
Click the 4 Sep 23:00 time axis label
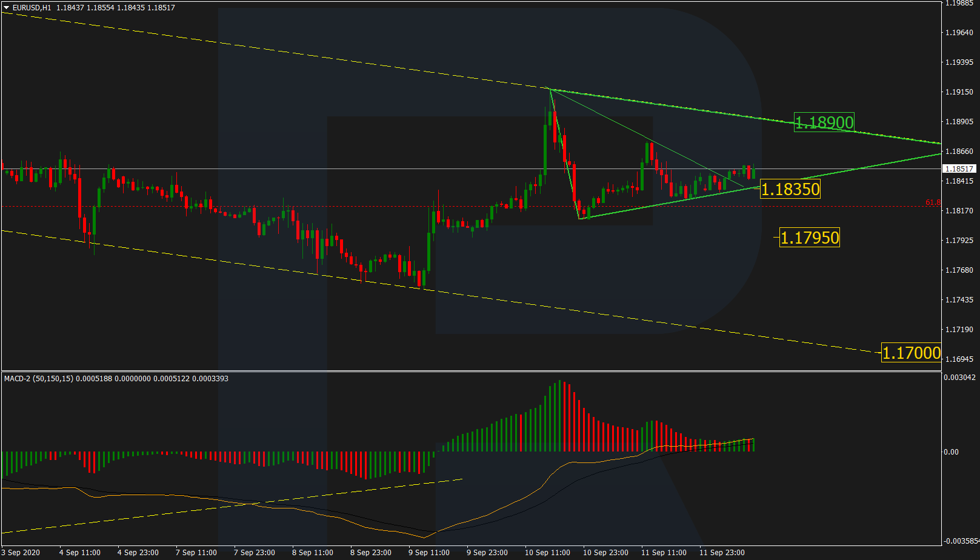pyautogui.click(x=138, y=553)
